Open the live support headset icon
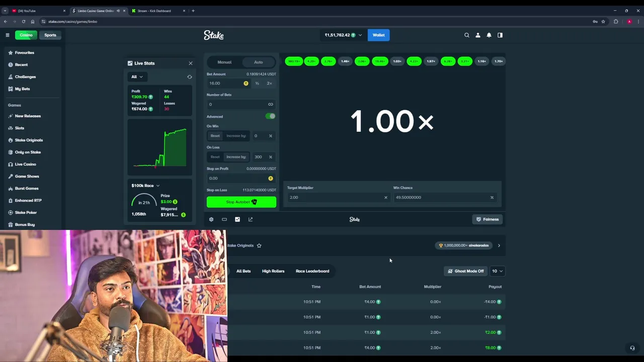This screenshot has width=644, height=362. pos(632,348)
